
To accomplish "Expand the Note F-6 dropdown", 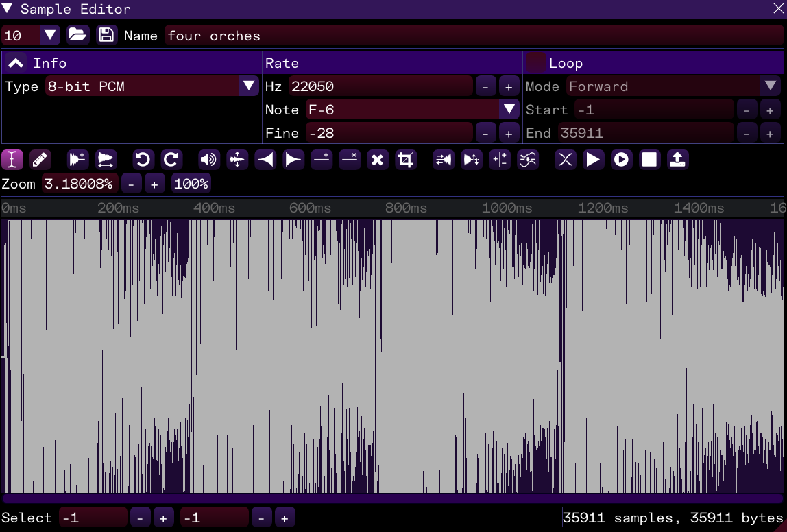I will (x=509, y=110).
